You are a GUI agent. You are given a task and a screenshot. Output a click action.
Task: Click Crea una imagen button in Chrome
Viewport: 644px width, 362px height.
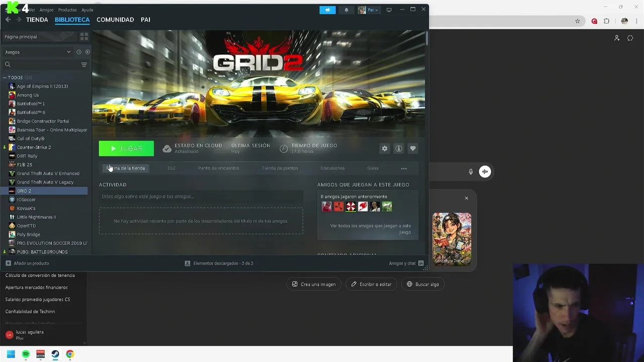[x=314, y=284]
